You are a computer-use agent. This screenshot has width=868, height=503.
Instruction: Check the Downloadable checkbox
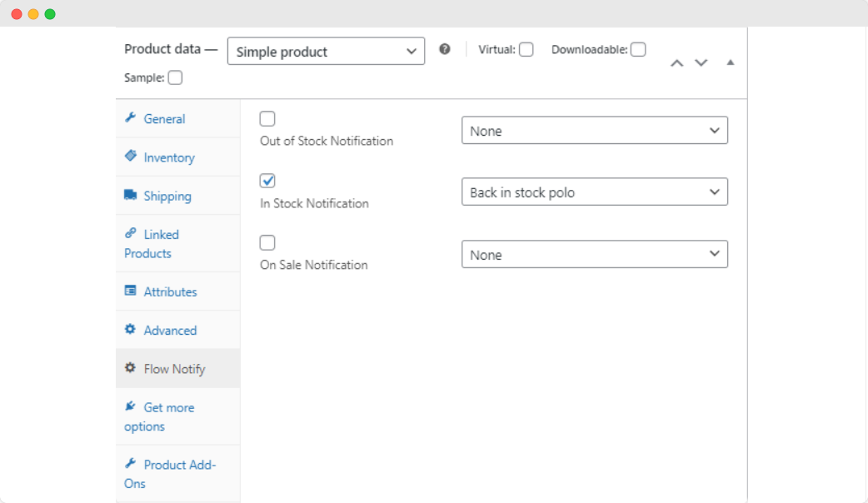click(638, 49)
